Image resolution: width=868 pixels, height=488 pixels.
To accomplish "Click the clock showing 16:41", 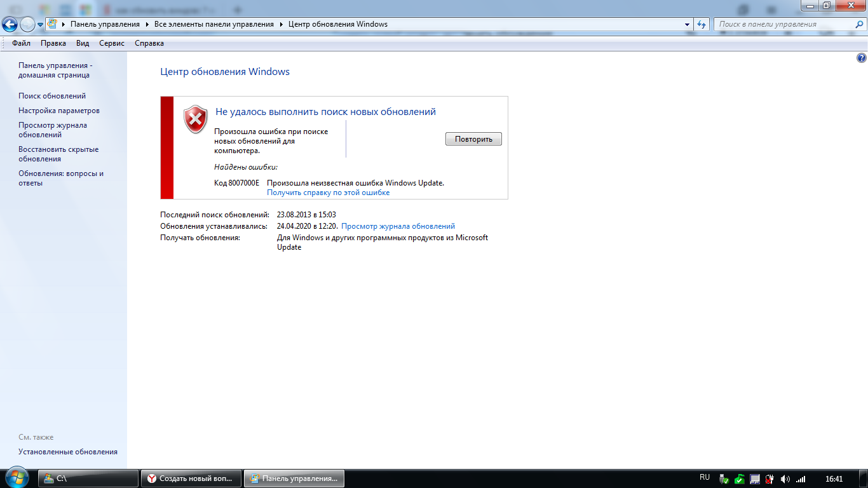I will (834, 478).
